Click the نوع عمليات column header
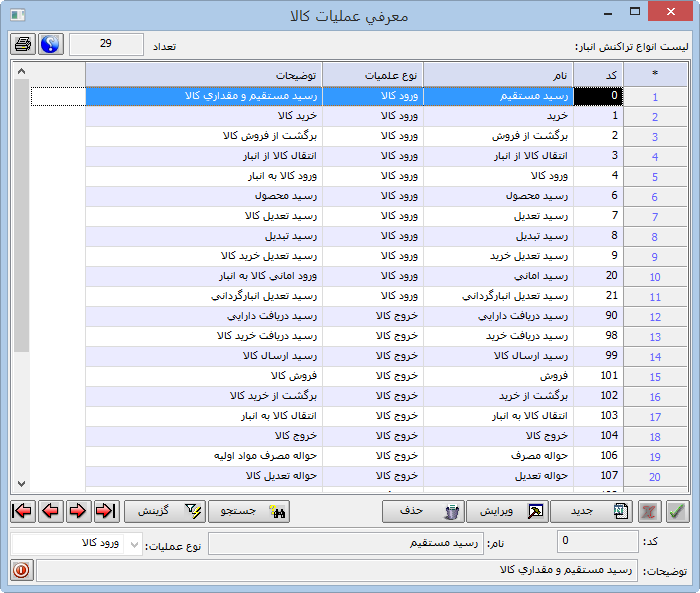 (x=373, y=75)
